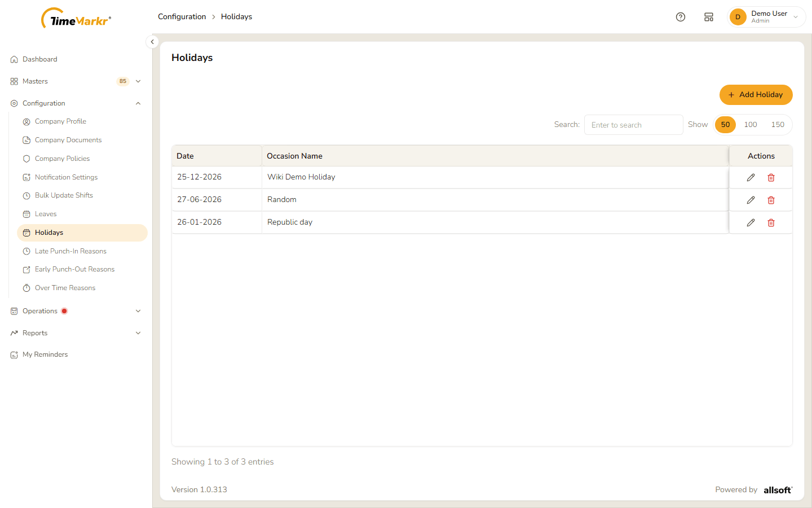This screenshot has height=508, width=812.
Task: Edit the Wiki Demo Holiday entry
Action: (751, 177)
